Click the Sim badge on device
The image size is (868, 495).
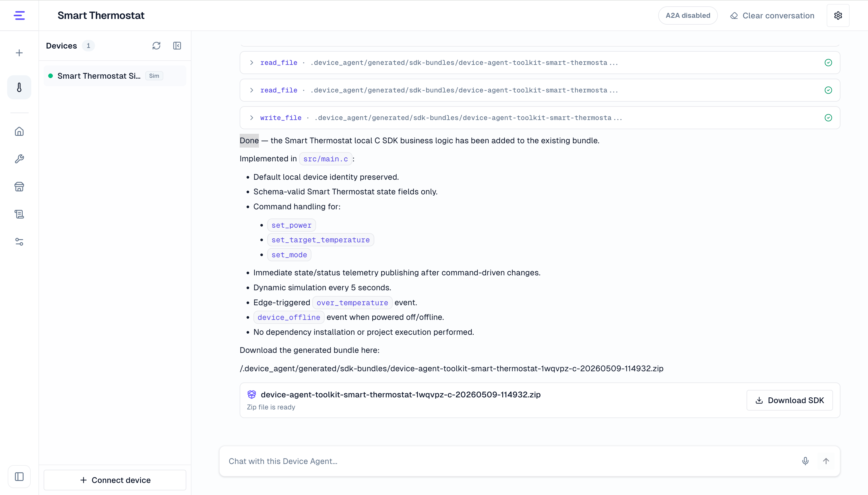coord(154,76)
